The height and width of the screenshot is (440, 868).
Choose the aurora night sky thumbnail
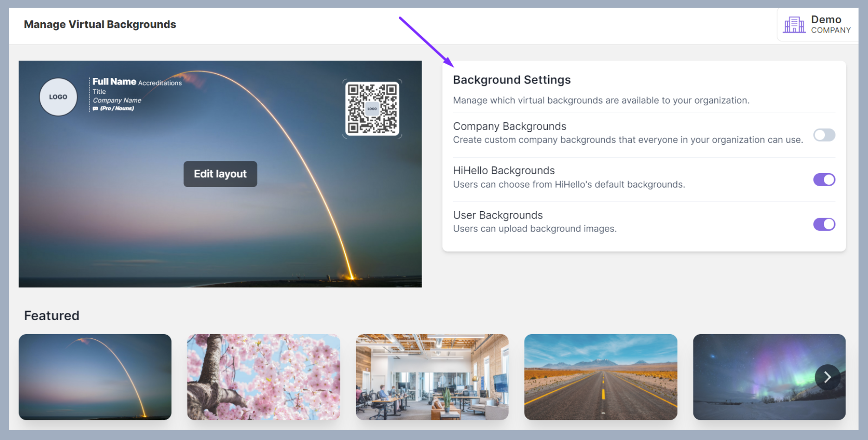tap(769, 377)
